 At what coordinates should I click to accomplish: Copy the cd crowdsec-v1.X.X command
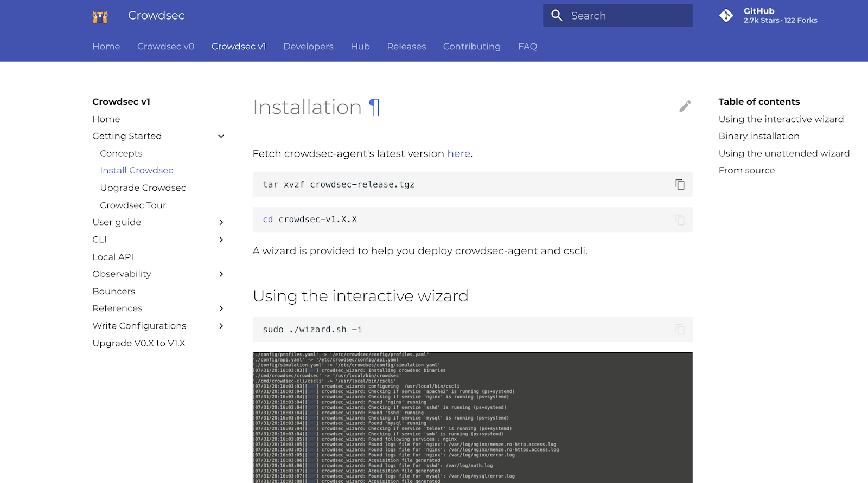(680, 220)
